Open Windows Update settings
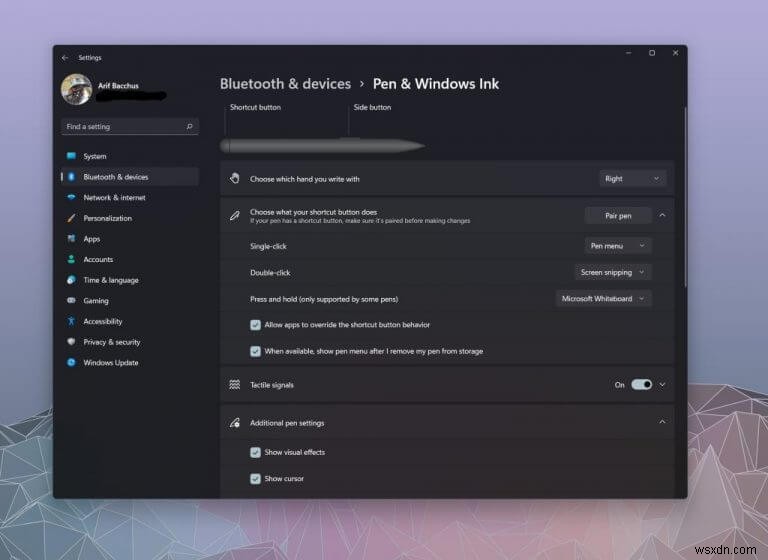This screenshot has height=560, width=768. (130, 362)
